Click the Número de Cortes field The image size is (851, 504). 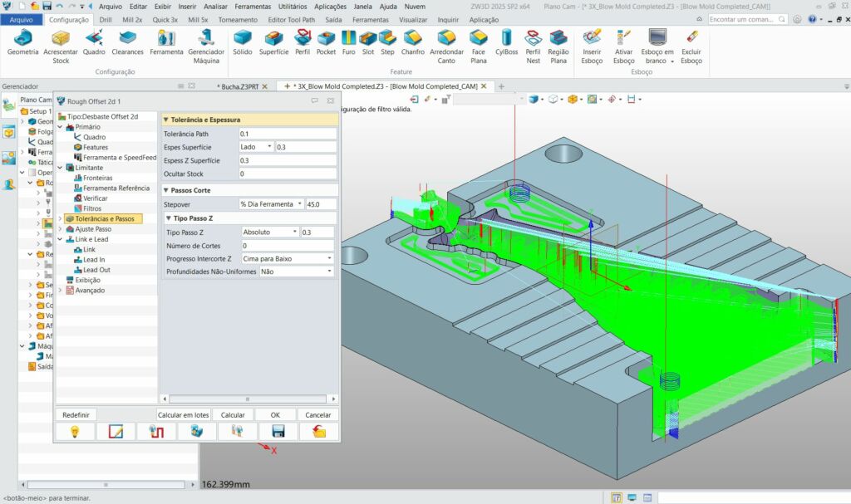(288, 246)
